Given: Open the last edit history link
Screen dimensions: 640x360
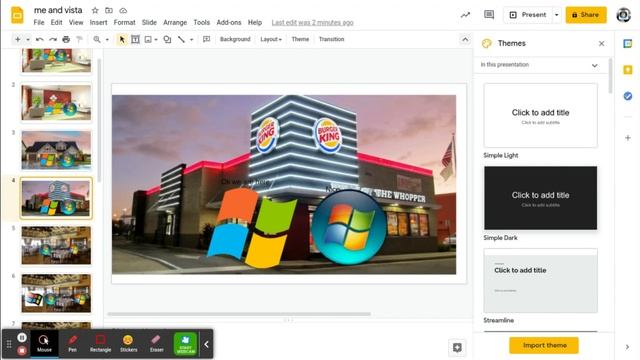Looking at the screenshot, I should (313, 22).
